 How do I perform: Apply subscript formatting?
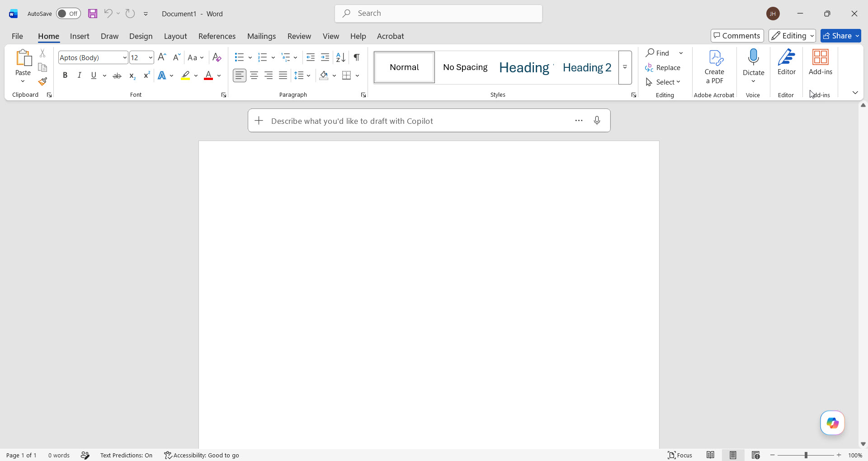tap(132, 75)
